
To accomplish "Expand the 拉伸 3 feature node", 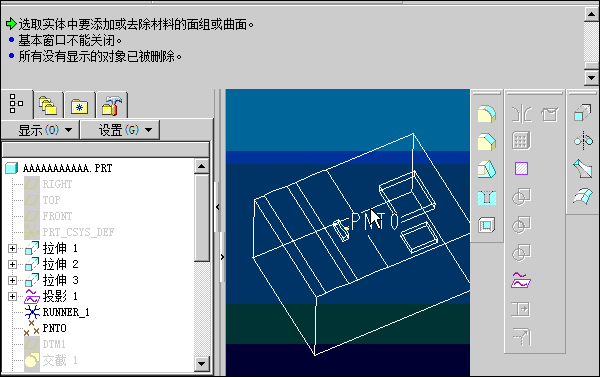I will point(12,281).
